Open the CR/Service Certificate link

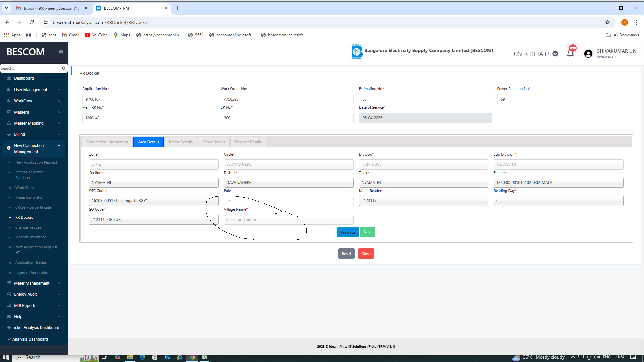click(33, 207)
